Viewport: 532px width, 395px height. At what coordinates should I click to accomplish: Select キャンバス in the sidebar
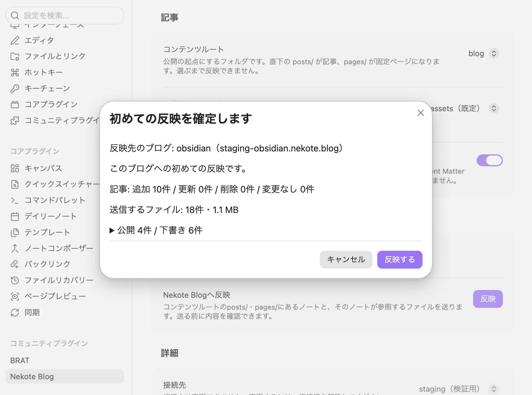pos(43,168)
